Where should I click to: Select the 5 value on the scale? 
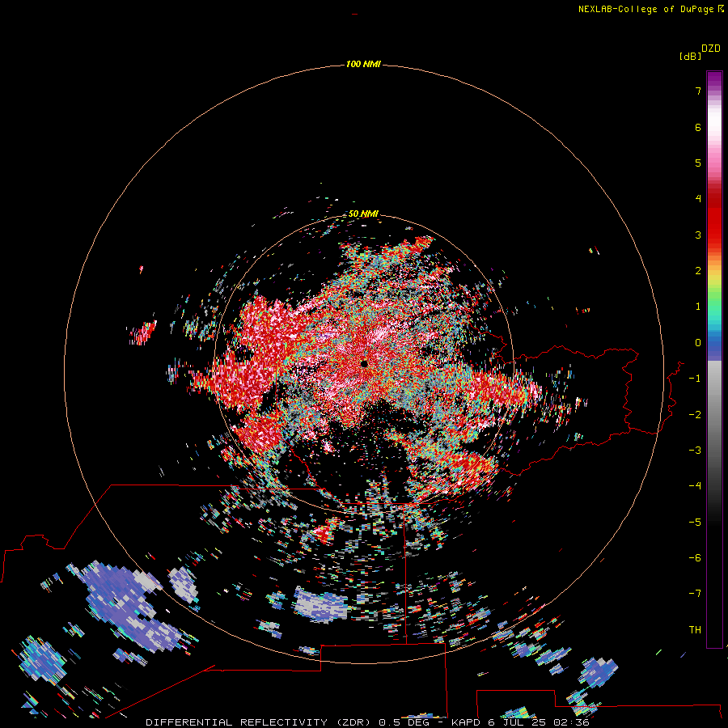tap(698, 163)
